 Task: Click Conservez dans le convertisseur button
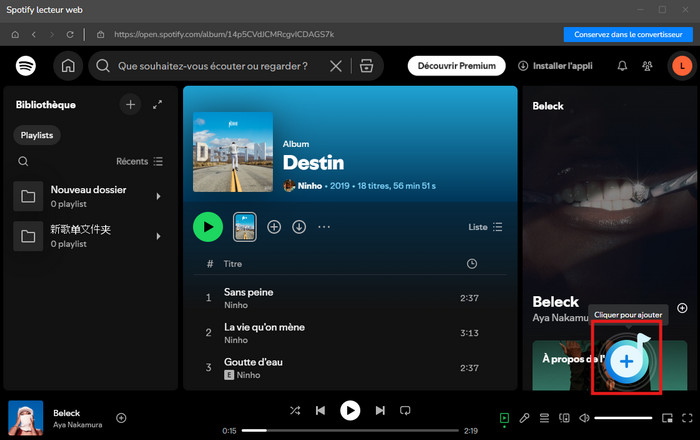point(628,34)
